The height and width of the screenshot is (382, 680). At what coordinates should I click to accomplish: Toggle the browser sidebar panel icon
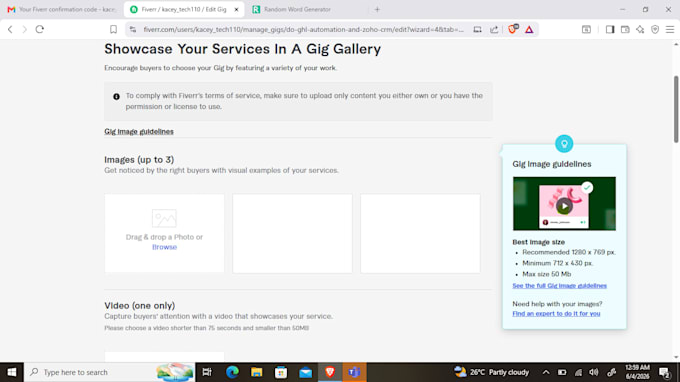click(x=610, y=29)
